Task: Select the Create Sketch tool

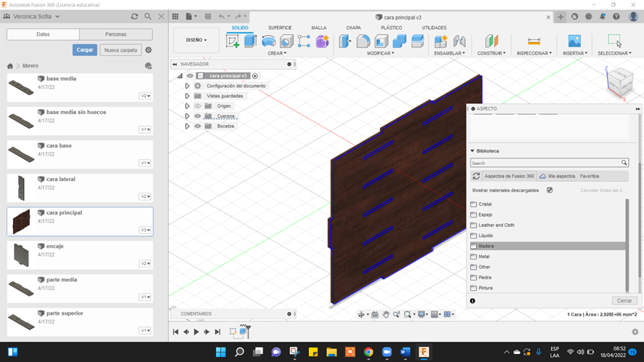Action: pos(233,41)
